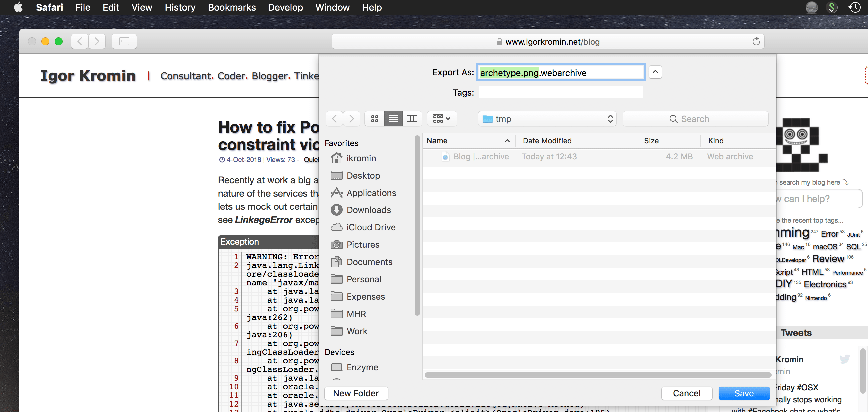Click the pixel-art avatar image

coord(802,145)
